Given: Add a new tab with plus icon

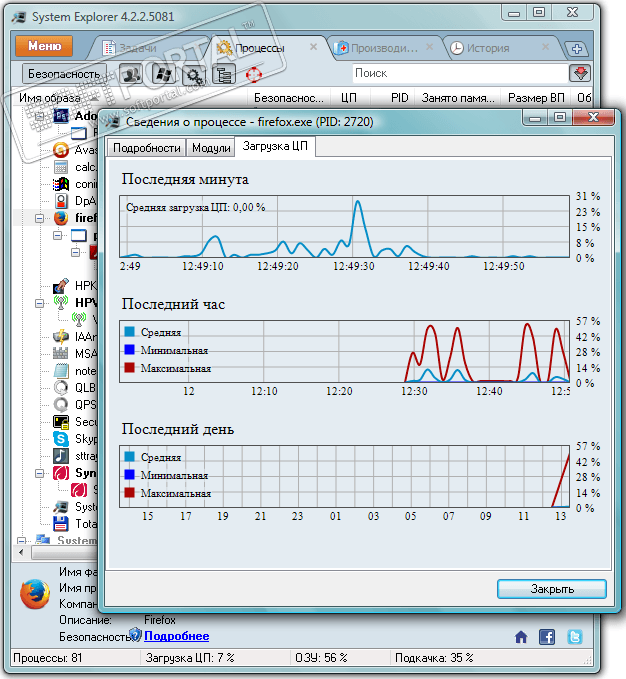Looking at the screenshot, I should tap(577, 48).
